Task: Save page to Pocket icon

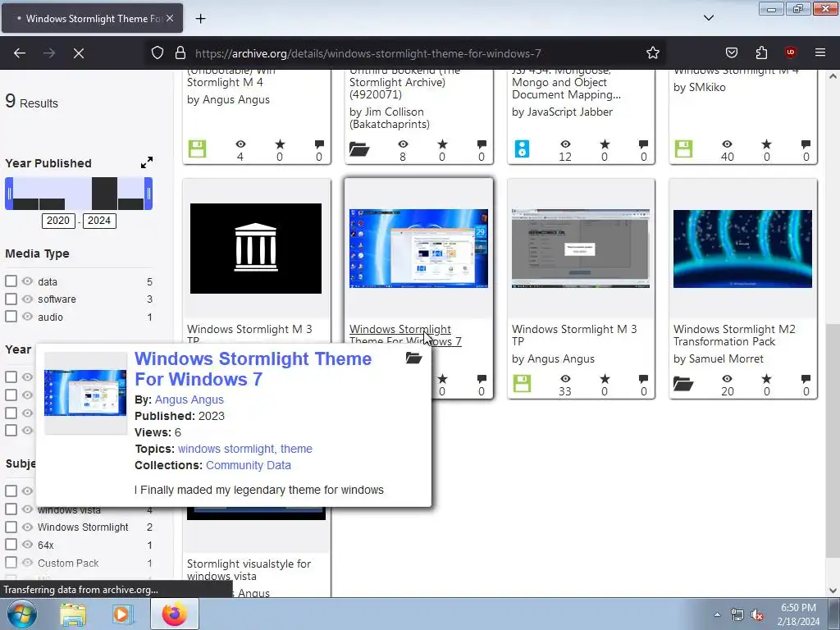Action: 731,53
